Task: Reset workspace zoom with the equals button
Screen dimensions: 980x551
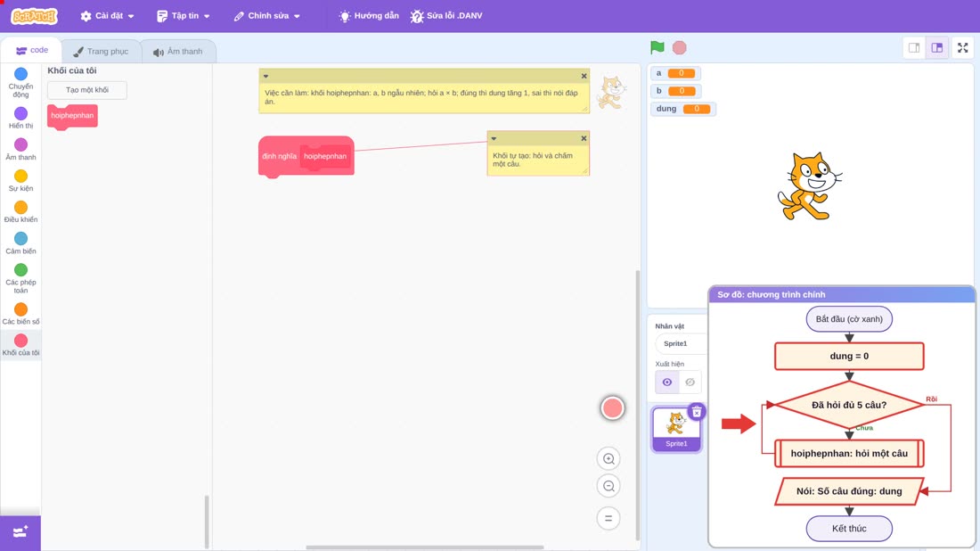Action: coord(608,518)
